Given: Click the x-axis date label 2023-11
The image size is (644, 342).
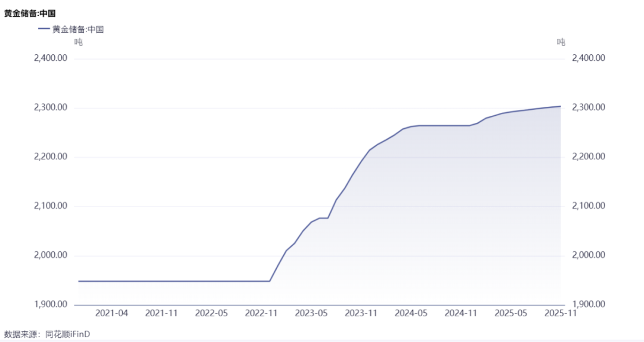Looking at the screenshot, I should point(361,313).
